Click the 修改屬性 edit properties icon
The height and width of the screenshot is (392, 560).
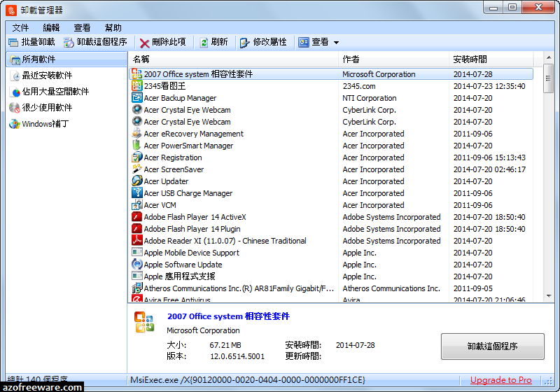(245, 43)
